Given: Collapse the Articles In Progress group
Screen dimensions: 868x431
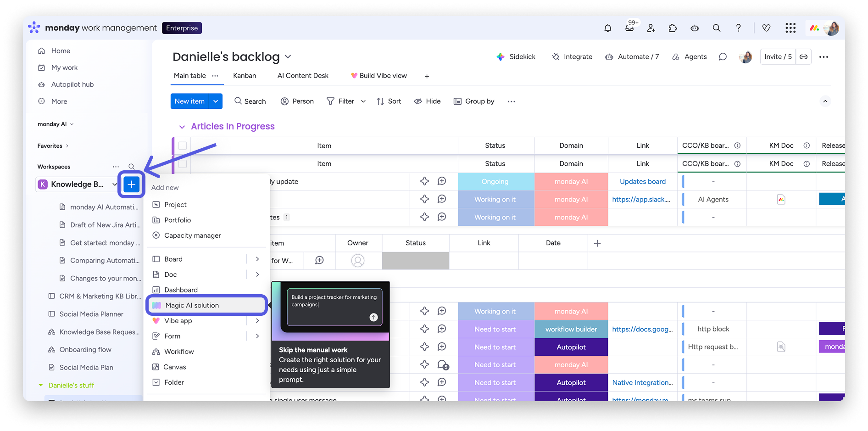Looking at the screenshot, I should [182, 127].
